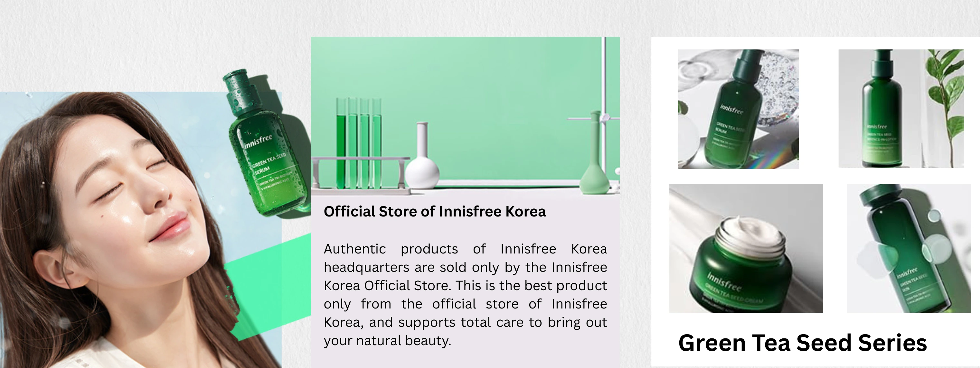Viewport: 980px width, 368px height.
Task: Open the tilted Green Tea Seed Skin bottle image
Action: [x=909, y=248]
